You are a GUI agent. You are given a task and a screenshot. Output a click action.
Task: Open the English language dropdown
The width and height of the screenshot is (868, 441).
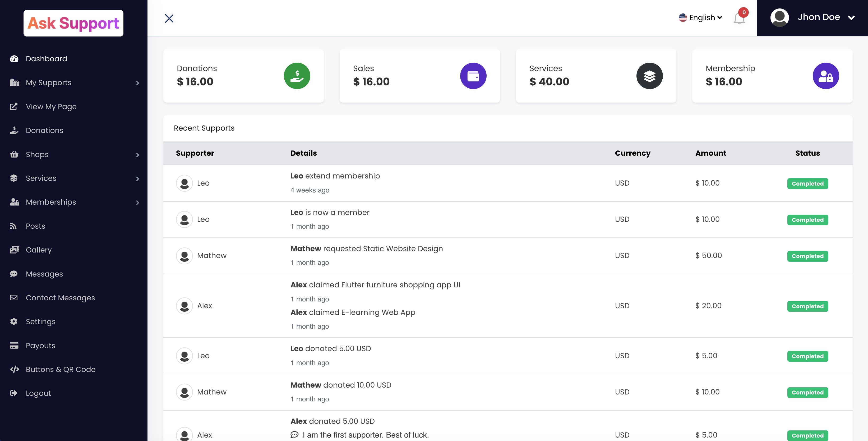pos(700,17)
